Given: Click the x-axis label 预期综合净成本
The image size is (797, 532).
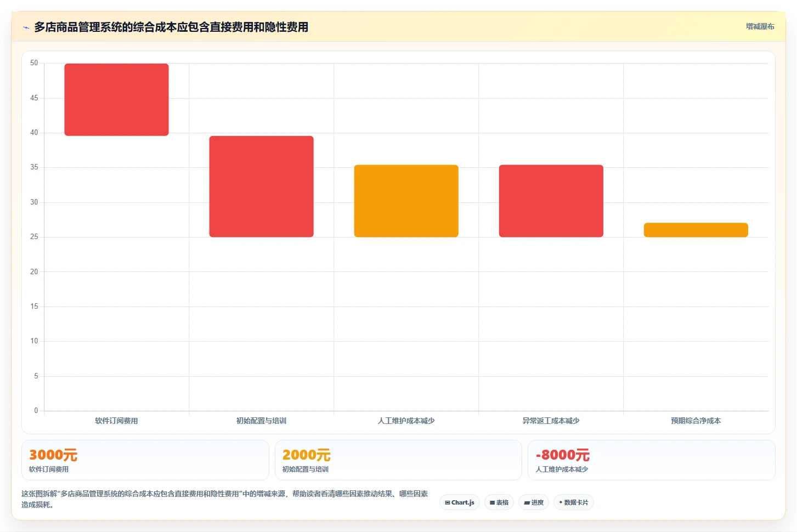Looking at the screenshot, I should pyautogui.click(x=696, y=421).
